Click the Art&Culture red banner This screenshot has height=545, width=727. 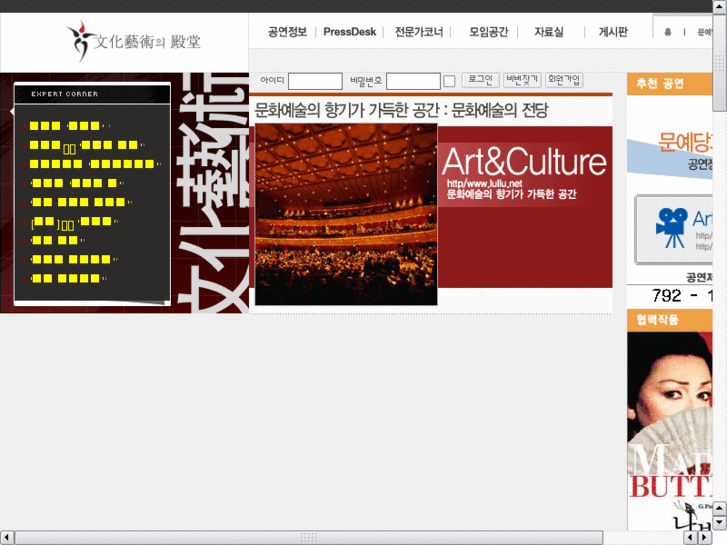point(525,207)
